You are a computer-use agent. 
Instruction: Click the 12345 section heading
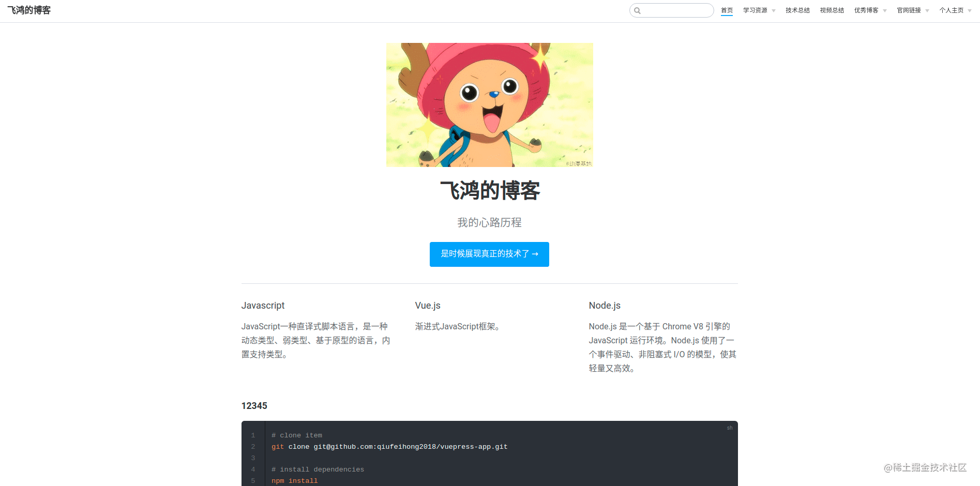[x=254, y=406]
